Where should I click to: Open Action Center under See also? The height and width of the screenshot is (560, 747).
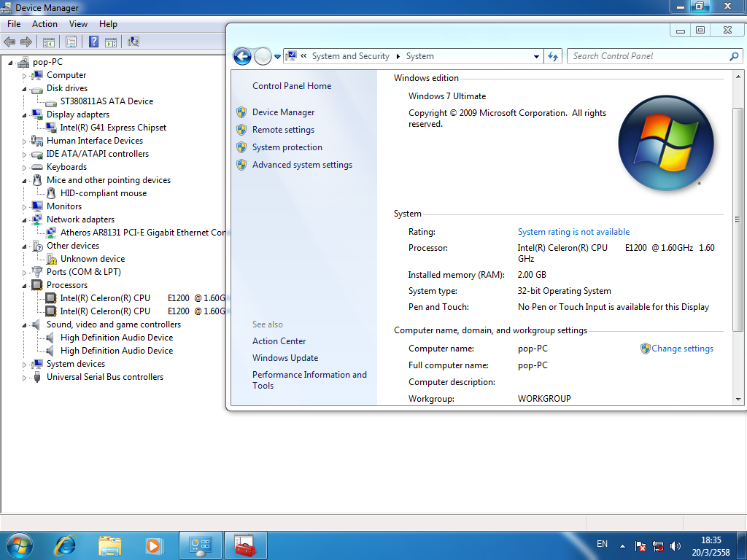pyautogui.click(x=279, y=341)
